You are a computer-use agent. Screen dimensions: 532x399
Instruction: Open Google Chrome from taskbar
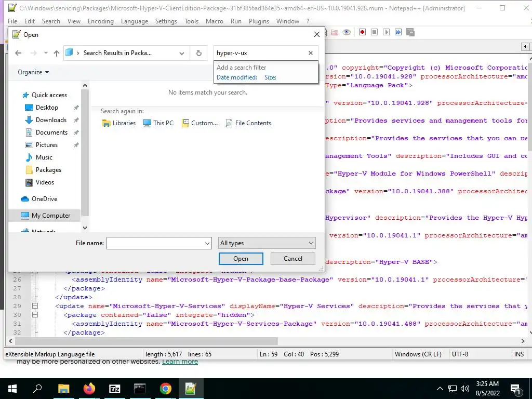(x=166, y=389)
